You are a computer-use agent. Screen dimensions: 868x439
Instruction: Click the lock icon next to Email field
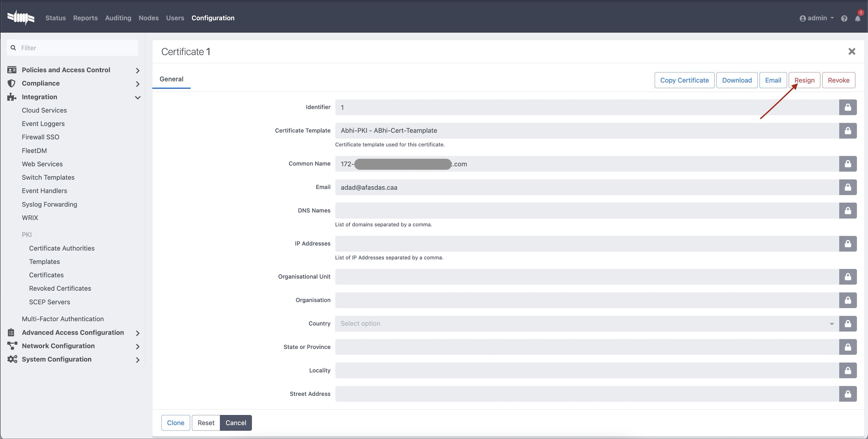pos(848,187)
